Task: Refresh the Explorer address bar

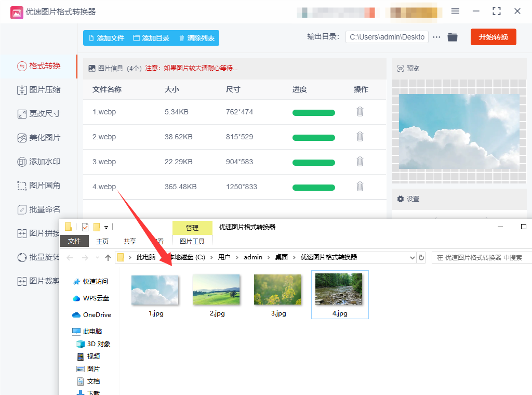Action: pos(421,258)
